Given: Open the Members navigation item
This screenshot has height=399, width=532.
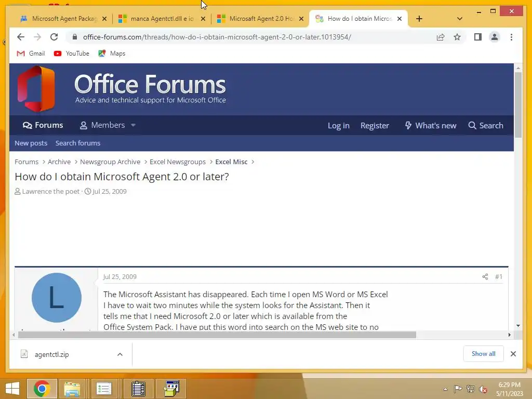Looking at the screenshot, I should tap(102, 125).
